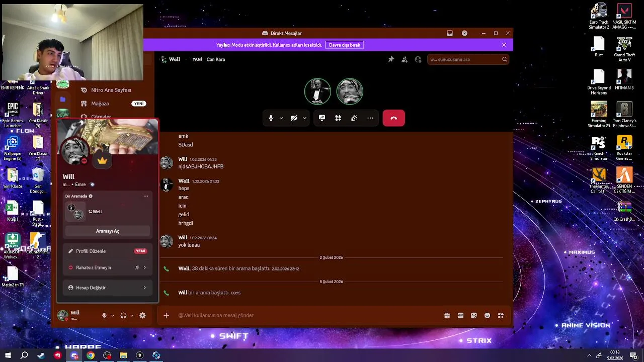Open Windows Start menu
This screenshot has width=644, height=362.
[8, 355]
